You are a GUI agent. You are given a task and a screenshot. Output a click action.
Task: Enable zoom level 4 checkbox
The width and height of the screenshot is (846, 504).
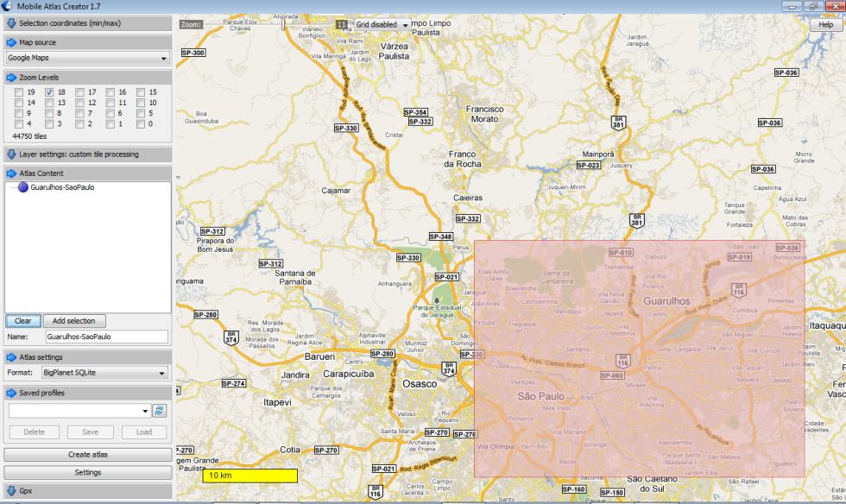tap(19, 123)
